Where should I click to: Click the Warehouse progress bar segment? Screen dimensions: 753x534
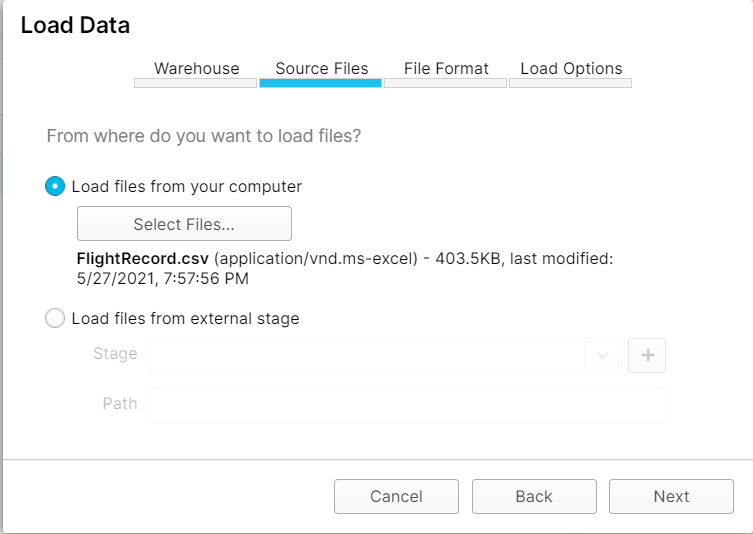[x=195, y=83]
